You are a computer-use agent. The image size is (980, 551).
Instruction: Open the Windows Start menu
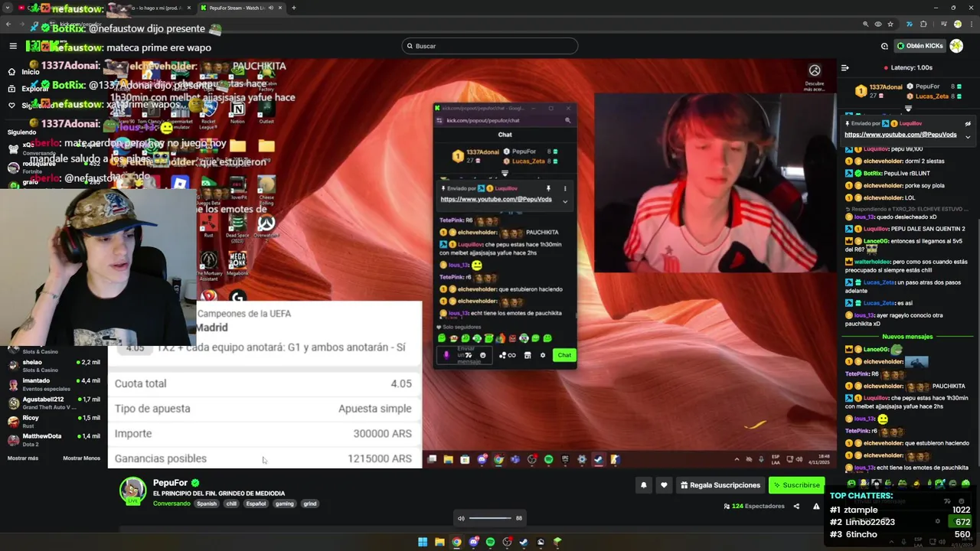coord(422,542)
